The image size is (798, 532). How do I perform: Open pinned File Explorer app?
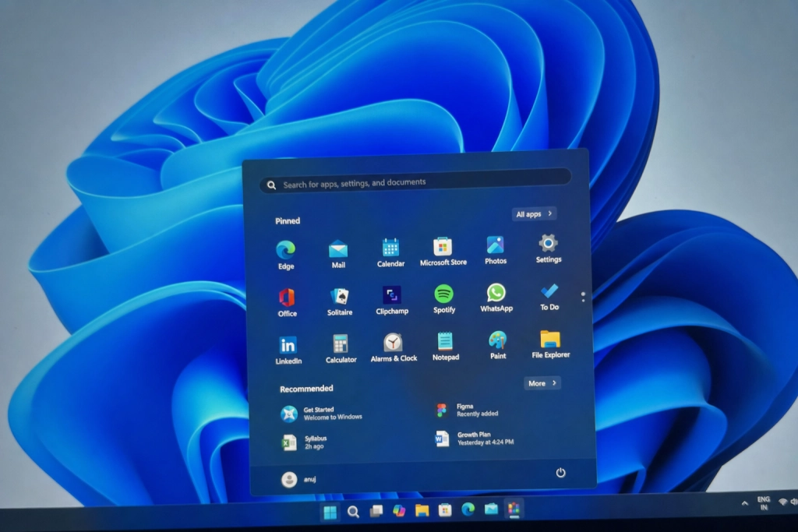[551, 344]
